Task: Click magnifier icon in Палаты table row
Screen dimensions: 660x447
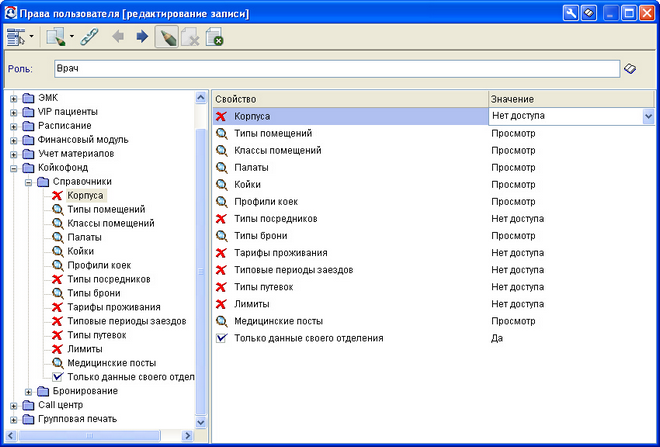Action: click(x=221, y=168)
